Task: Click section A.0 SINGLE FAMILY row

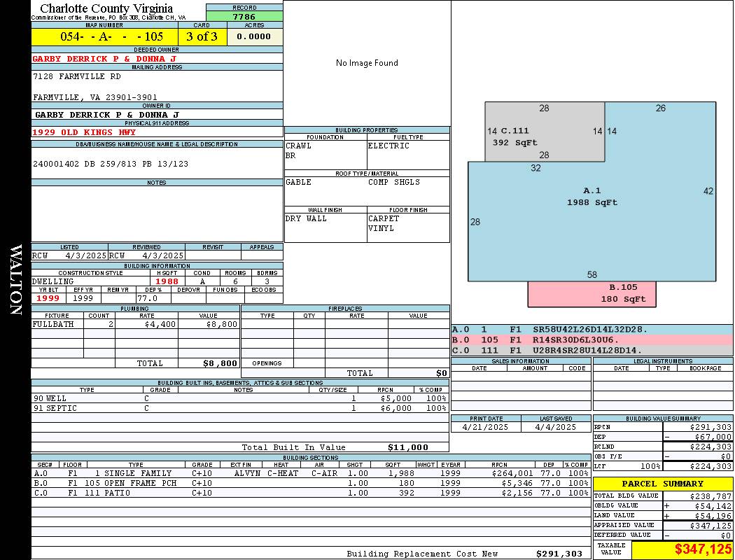Action: point(311,474)
